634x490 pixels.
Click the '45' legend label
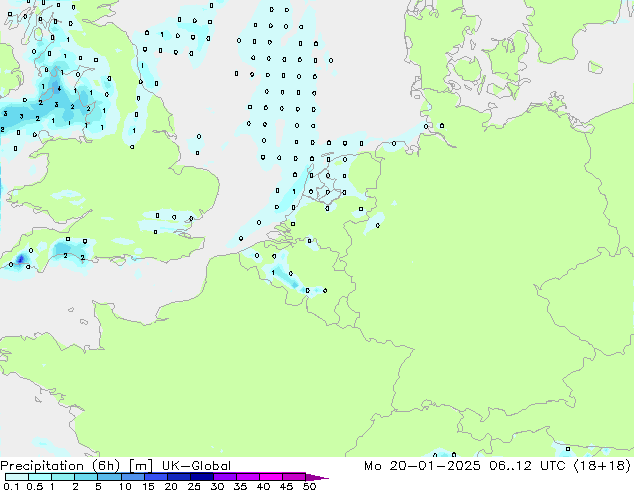[x=286, y=486]
